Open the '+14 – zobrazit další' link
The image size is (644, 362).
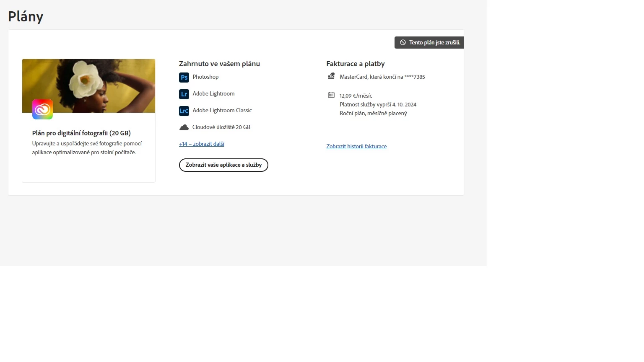(202, 144)
